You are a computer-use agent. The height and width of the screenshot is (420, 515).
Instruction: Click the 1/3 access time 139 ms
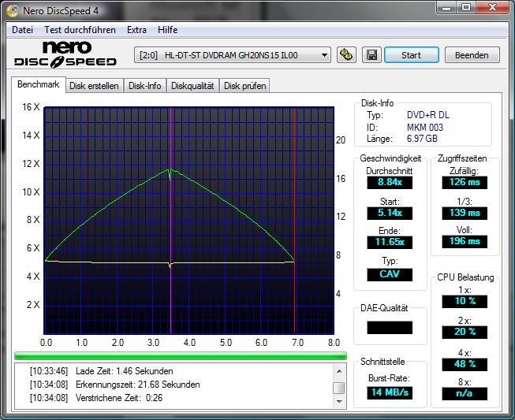(465, 213)
